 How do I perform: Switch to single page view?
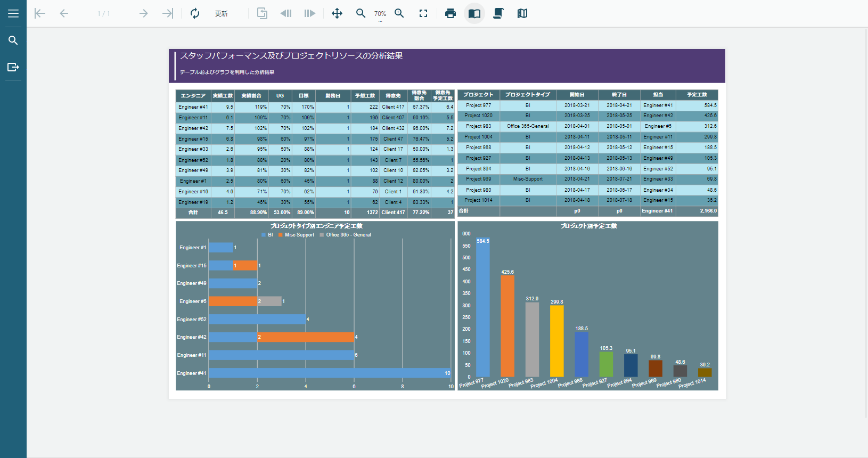pos(474,13)
